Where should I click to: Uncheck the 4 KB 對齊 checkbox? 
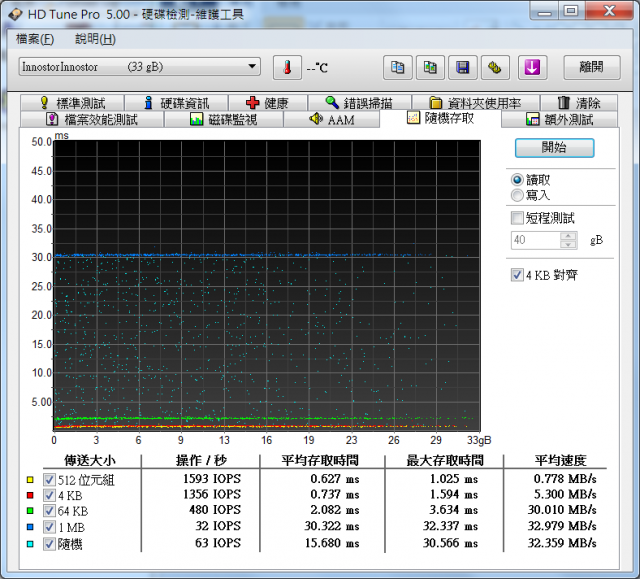[x=517, y=275]
